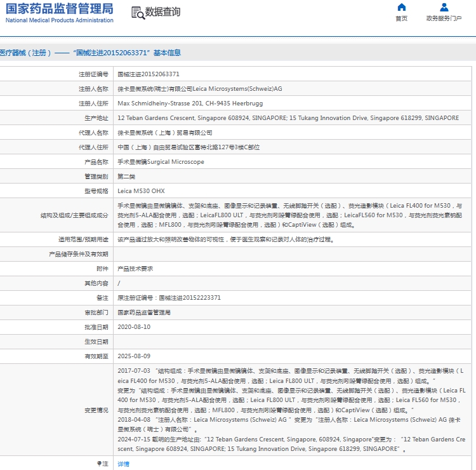Click the production address 12 Teban Gardens value
Screen dimensions: 476x470
pyautogui.click(x=288, y=118)
